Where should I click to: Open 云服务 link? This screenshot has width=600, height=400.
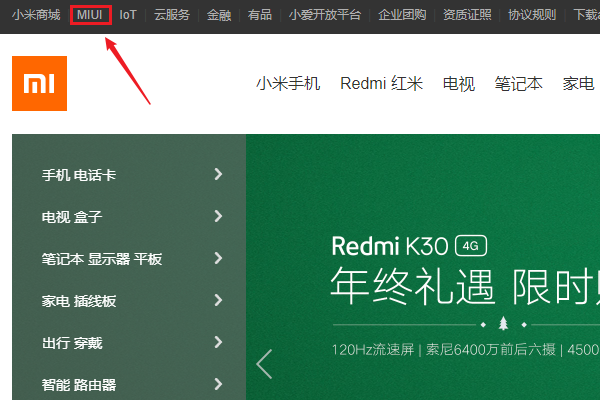[171, 15]
